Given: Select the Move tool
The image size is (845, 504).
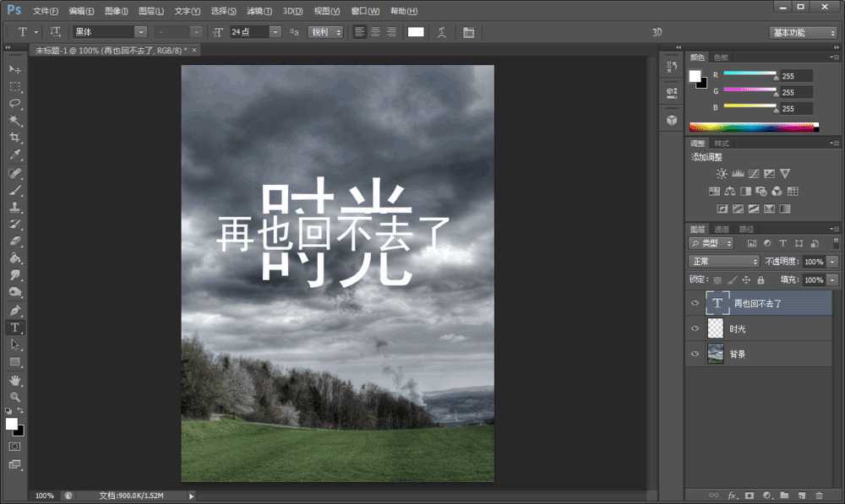Looking at the screenshot, I should tap(14, 68).
